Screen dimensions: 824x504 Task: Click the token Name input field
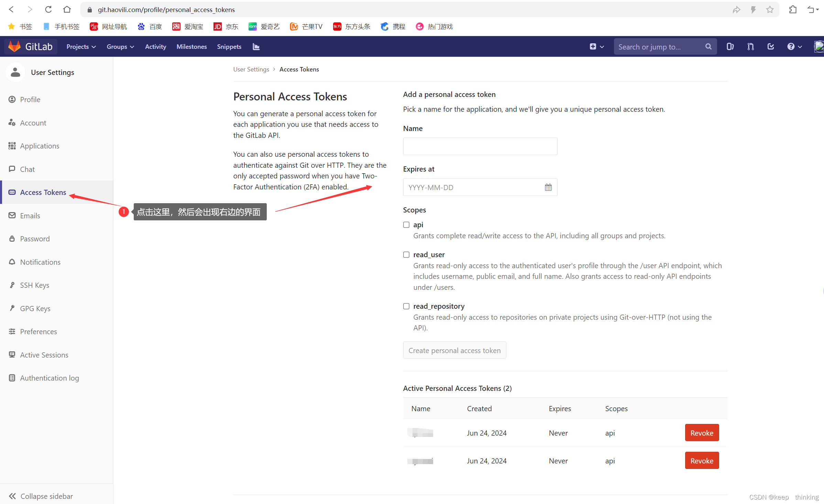pyautogui.click(x=480, y=146)
